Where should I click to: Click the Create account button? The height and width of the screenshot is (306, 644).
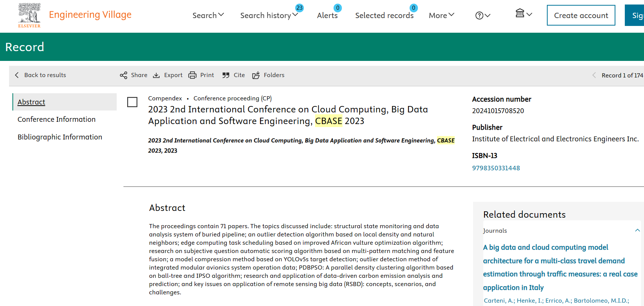click(x=581, y=15)
